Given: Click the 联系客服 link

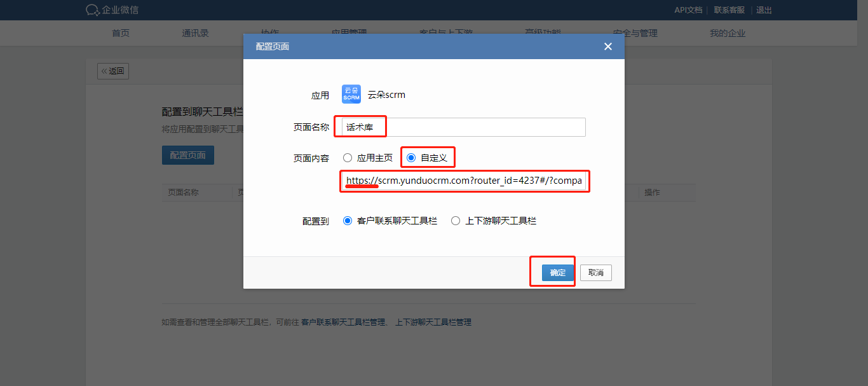Looking at the screenshot, I should [x=729, y=10].
